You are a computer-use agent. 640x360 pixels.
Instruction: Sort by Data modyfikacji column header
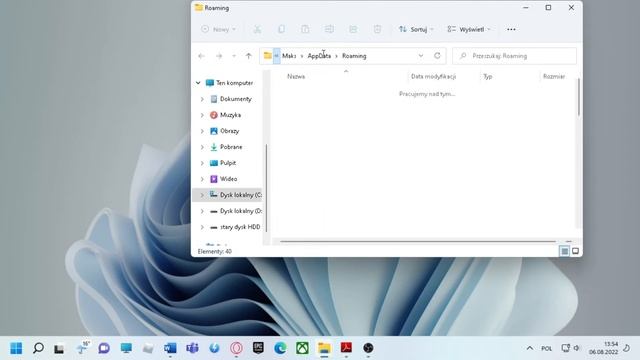tap(433, 76)
